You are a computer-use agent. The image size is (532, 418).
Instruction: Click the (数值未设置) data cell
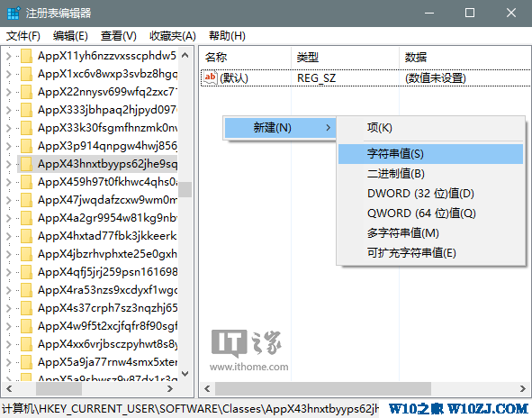[x=436, y=78]
